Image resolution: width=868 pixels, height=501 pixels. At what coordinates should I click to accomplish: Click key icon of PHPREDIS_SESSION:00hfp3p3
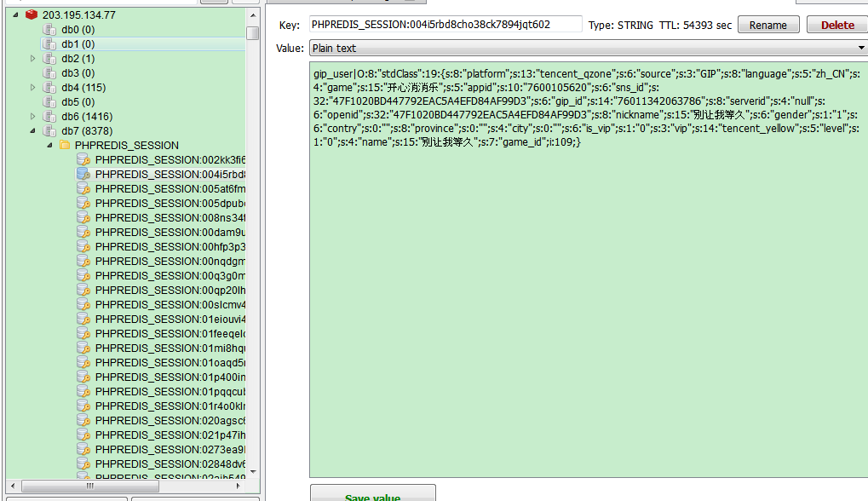83,246
